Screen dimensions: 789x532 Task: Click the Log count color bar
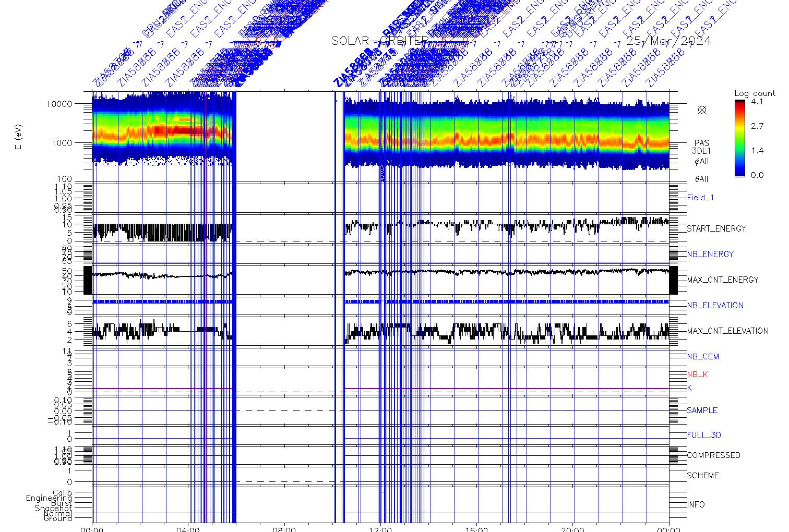click(x=740, y=139)
